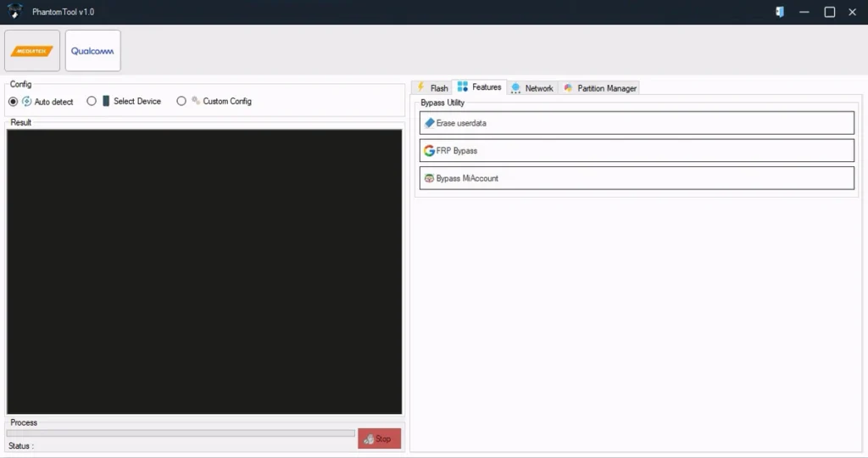Enable the Auto detect radio option
This screenshot has height=458, width=868.
(13, 102)
